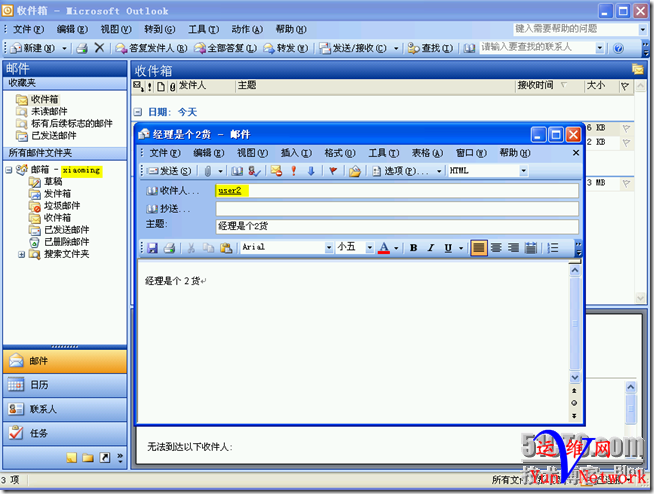Select the 已删除邮件 deleted items folder
654x494 pixels.
[x=59, y=242]
